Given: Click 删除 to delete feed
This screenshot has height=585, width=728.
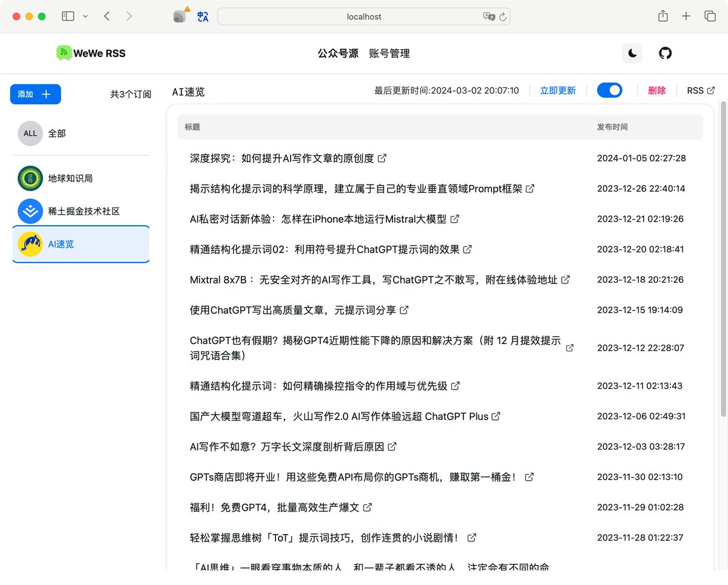Looking at the screenshot, I should pos(657,90).
